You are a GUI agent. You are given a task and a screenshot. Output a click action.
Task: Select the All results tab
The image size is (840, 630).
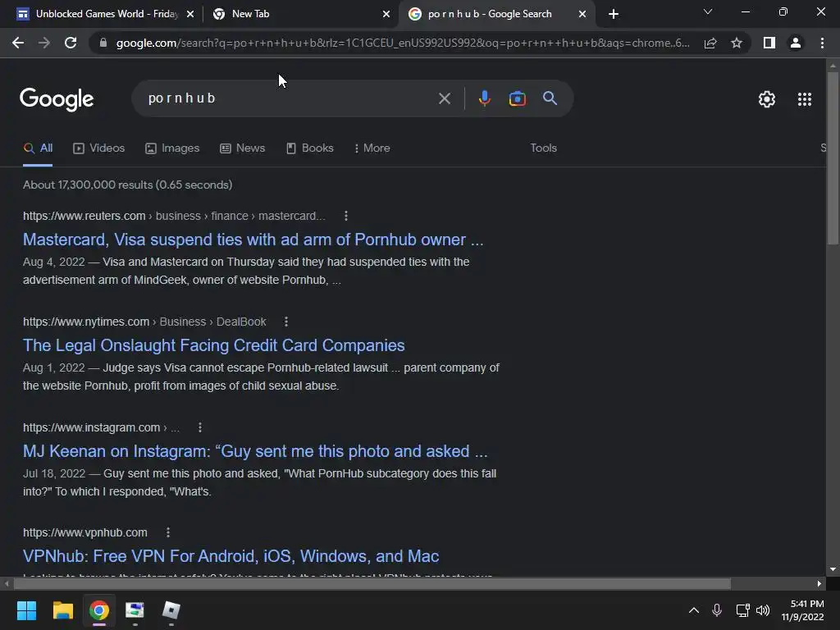coord(38,148)
